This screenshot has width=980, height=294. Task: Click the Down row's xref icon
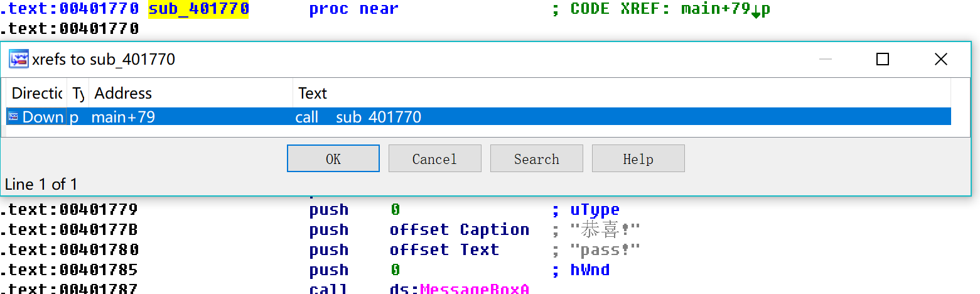(14, 117)
